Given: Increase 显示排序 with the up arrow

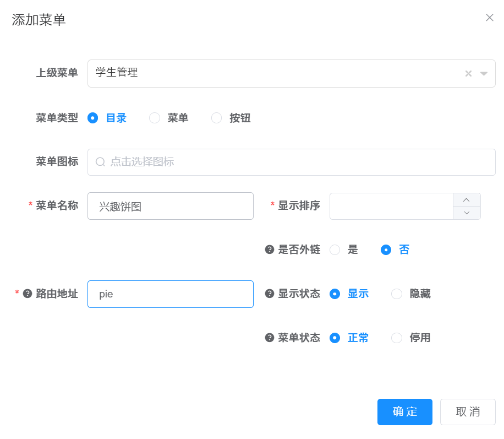Looking at the screenshot, I should (x=467, y=200).
